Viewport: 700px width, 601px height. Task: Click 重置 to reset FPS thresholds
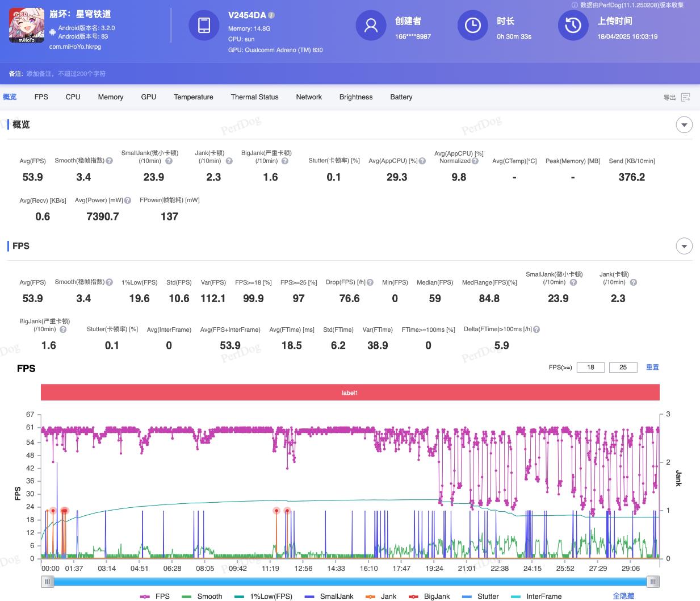pos(652,368)
